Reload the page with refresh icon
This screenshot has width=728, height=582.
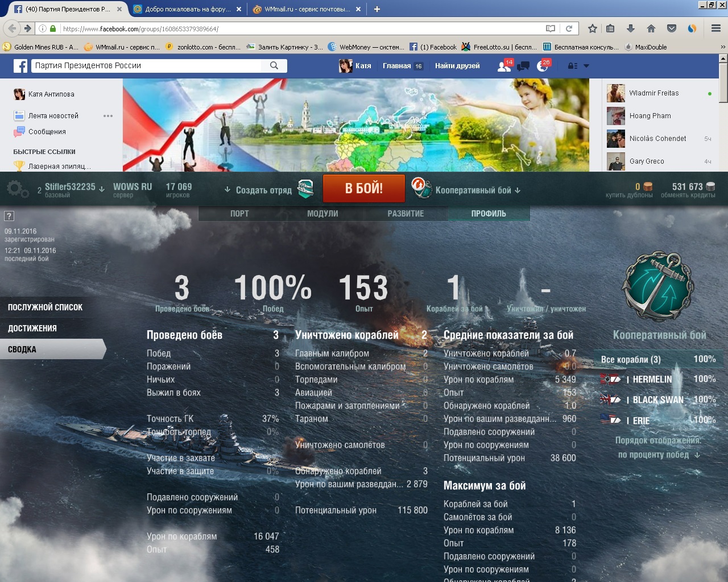[x=569, y=28]
